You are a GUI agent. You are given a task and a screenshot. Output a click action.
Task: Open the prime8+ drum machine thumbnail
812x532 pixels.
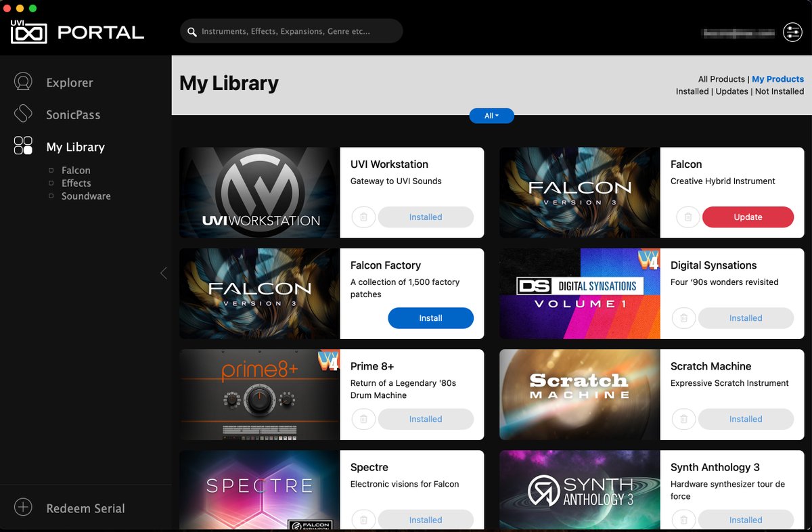(x=260, y=395)
